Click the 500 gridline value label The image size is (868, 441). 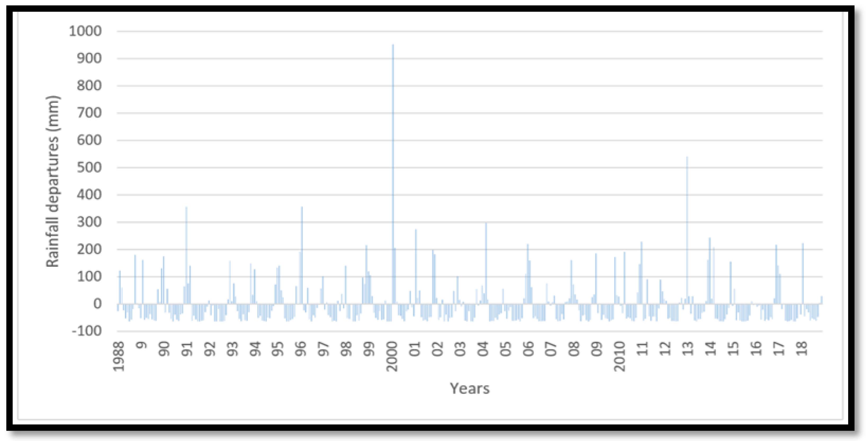(89, 168)
